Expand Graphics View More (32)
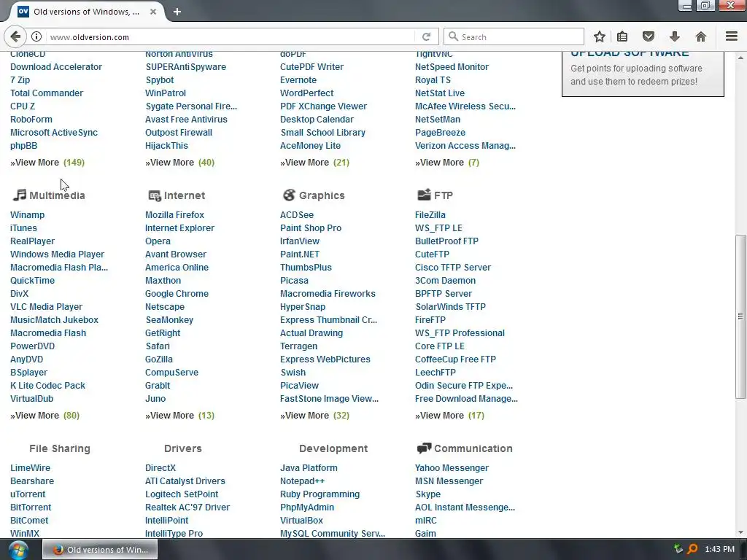Viewport: 747px width, 560px height. pos(314,415)
